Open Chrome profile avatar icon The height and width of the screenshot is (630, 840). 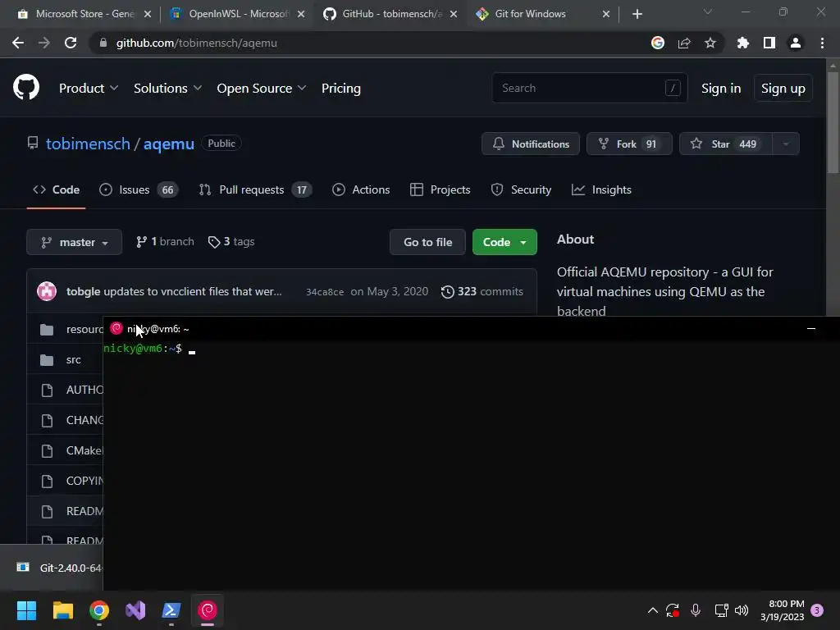click(x=796, y=43)
